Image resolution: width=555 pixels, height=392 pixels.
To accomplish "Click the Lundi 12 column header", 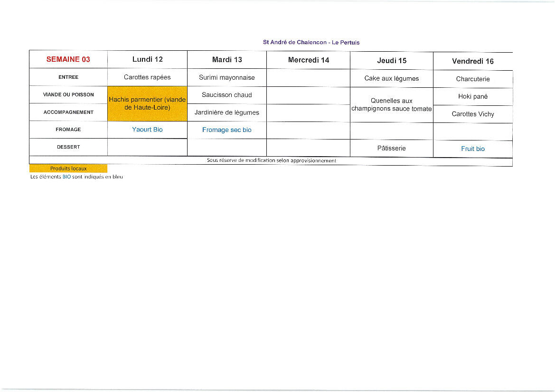I will click(x=147, y=59).
